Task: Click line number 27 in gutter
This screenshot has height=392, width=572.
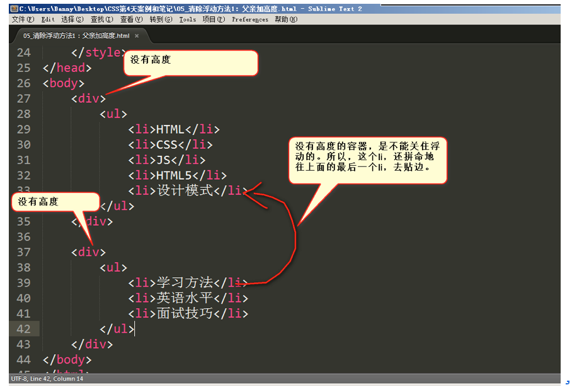Action: pyautogui.click(x=24, y=98)
